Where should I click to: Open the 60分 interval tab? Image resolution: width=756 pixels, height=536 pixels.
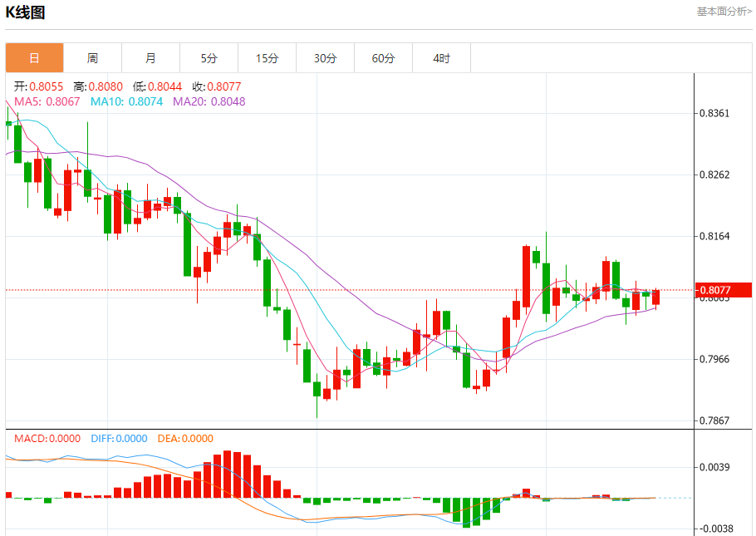[x=383, y=58]
